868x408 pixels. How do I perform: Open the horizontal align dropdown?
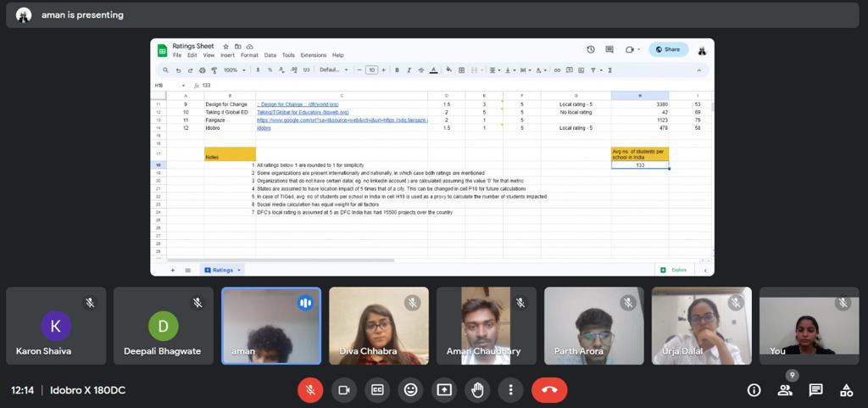point(495,70)
